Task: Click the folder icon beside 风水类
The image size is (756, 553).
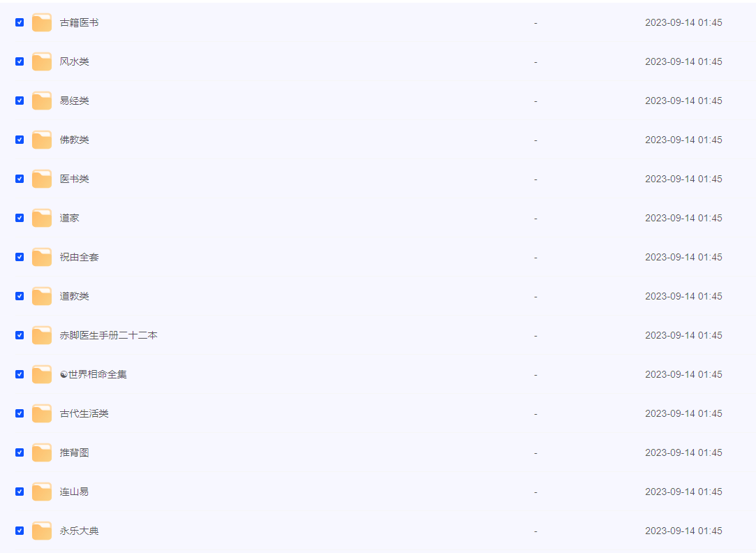Action: pos(42,61)
